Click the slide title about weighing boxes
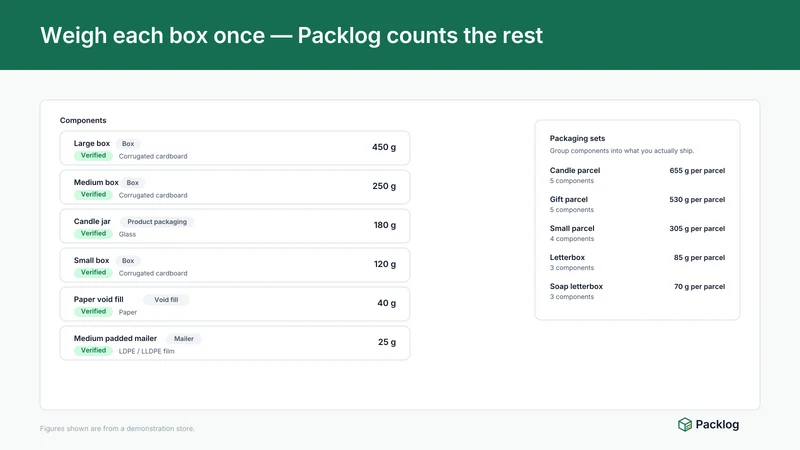Viewport: 800px width, 450px height. [x=291, y=36]
